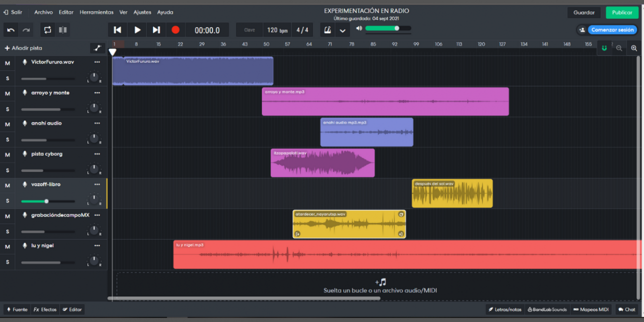The height and width of the screenshot is (322, 644).
Task: Open the automation icon next to Añadir pista
Action: (x=97, y=48)
